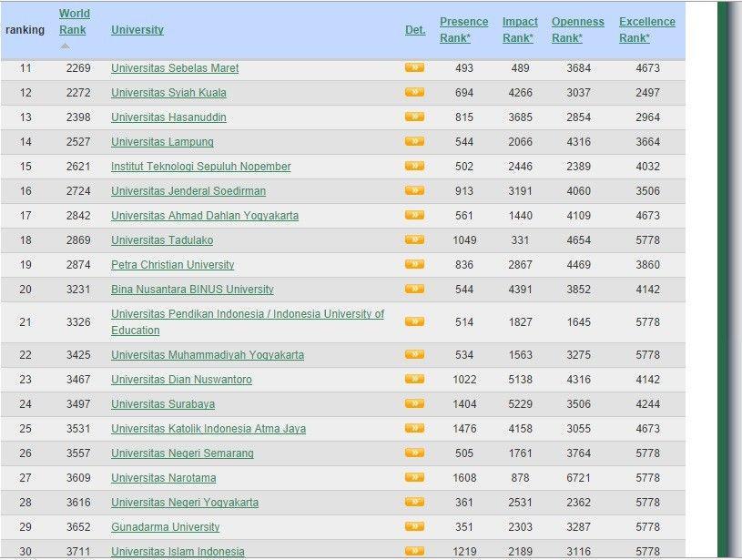Select presence rank 1049 for Tadulako
Viewport: 742px width, 560px height.
[464, 240]
